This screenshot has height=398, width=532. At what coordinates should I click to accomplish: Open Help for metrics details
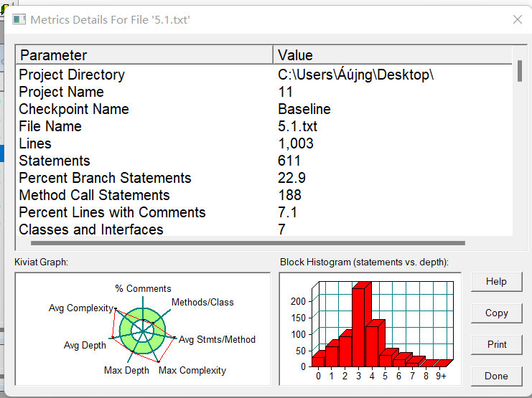tap(496, 281)
